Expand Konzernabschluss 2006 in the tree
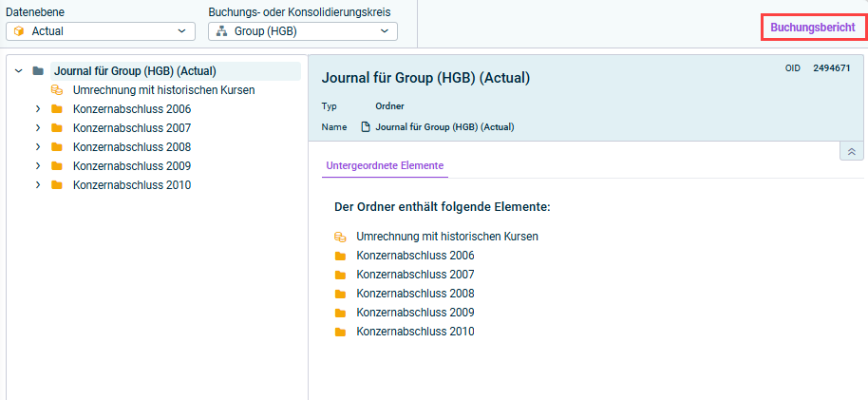Image resolution: width=868 pixels, height=400 pixels. [38, 109]
